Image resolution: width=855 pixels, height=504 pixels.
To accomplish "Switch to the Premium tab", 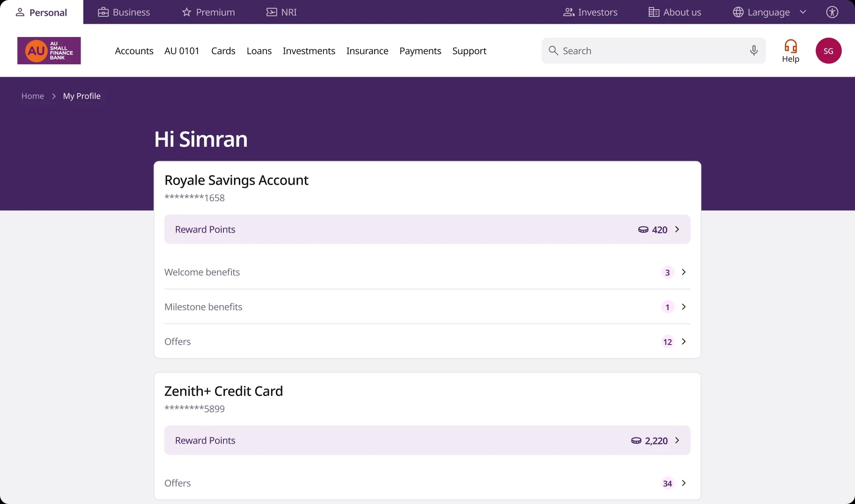I will coord(208,12).
